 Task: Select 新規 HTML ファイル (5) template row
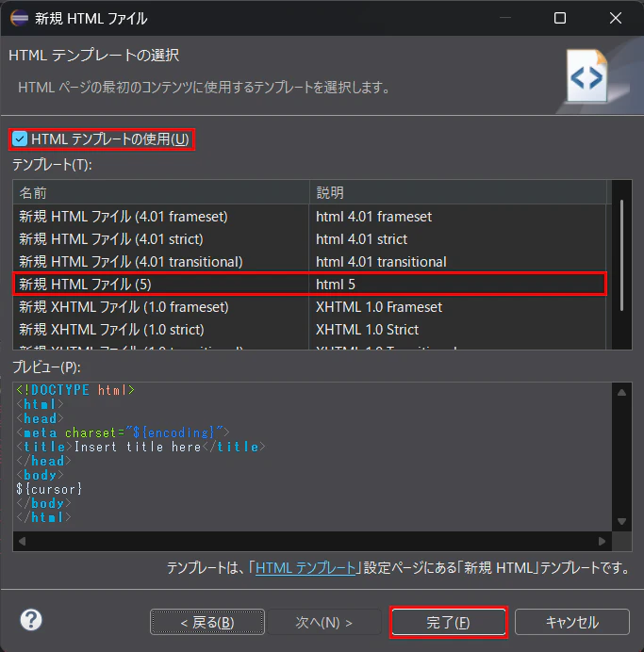point(309,285)
